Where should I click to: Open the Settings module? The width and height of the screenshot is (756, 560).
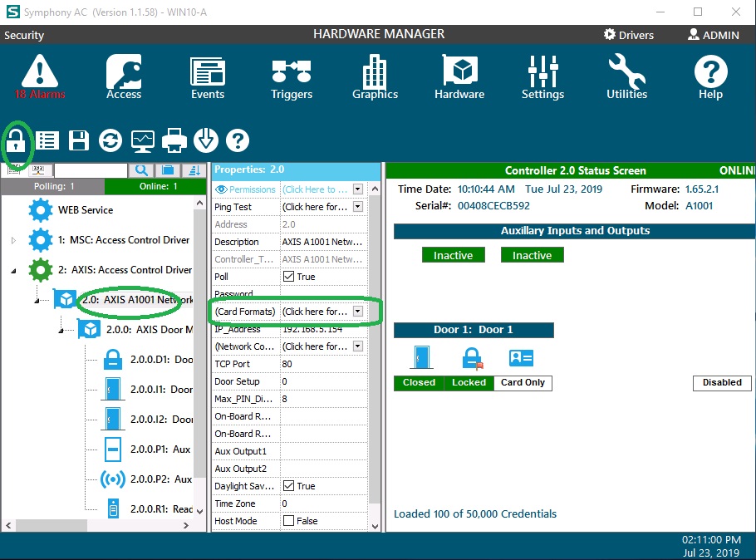542,76
